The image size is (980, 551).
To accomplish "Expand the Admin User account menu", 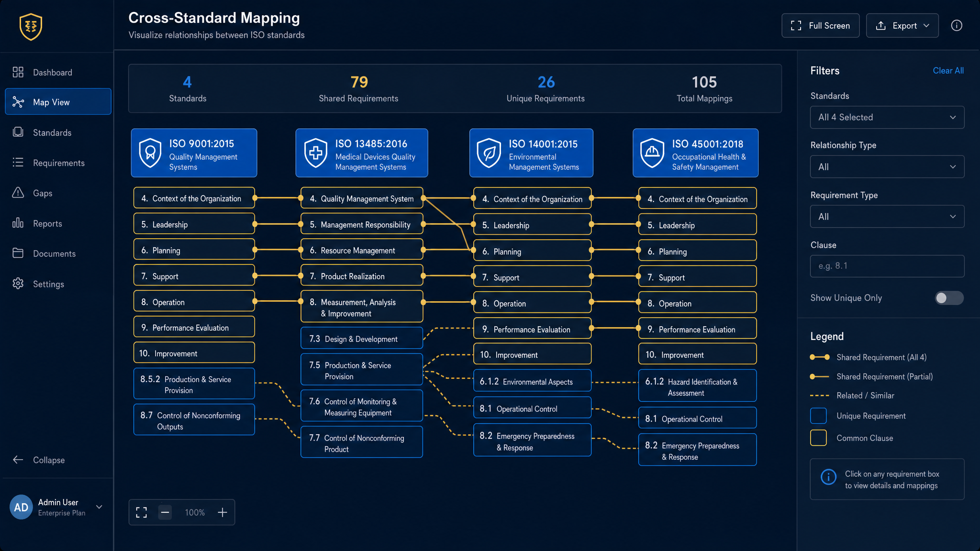I will tap(99, 507).
